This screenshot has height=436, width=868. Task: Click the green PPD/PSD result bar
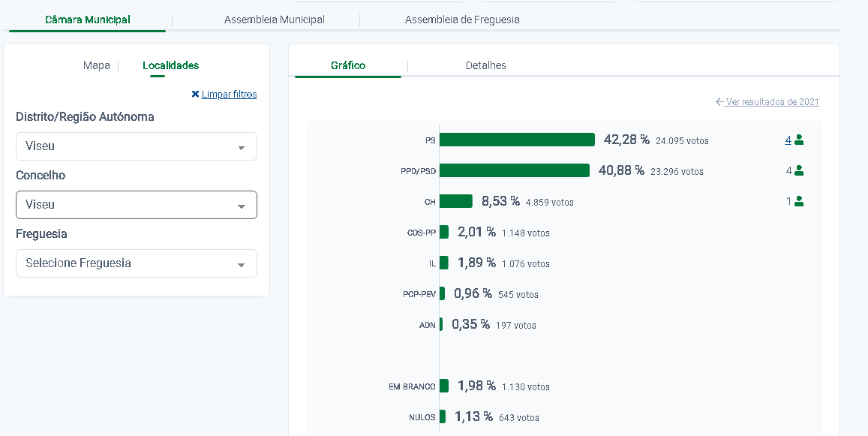pyautogui.click(x=515, y=170)
